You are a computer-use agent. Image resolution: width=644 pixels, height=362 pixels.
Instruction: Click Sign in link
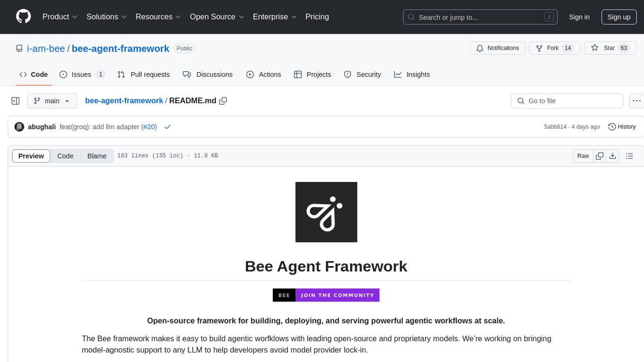[x=579, y=17]
